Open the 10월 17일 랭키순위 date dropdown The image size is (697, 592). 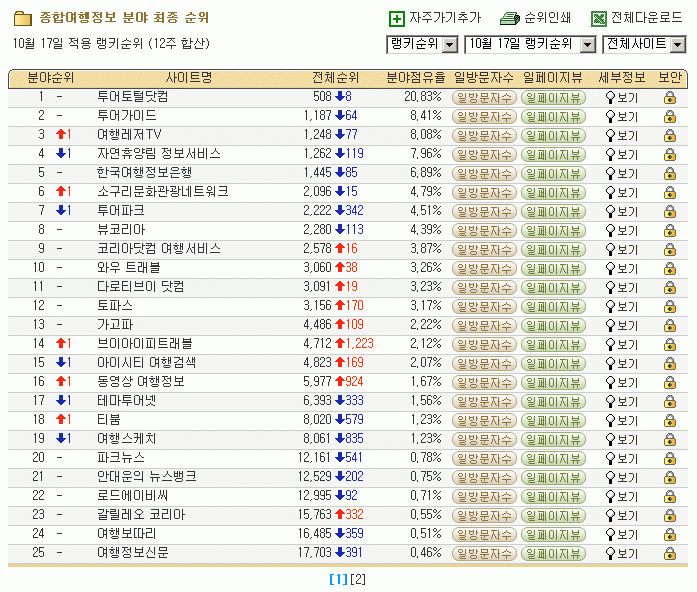[530, 44]
